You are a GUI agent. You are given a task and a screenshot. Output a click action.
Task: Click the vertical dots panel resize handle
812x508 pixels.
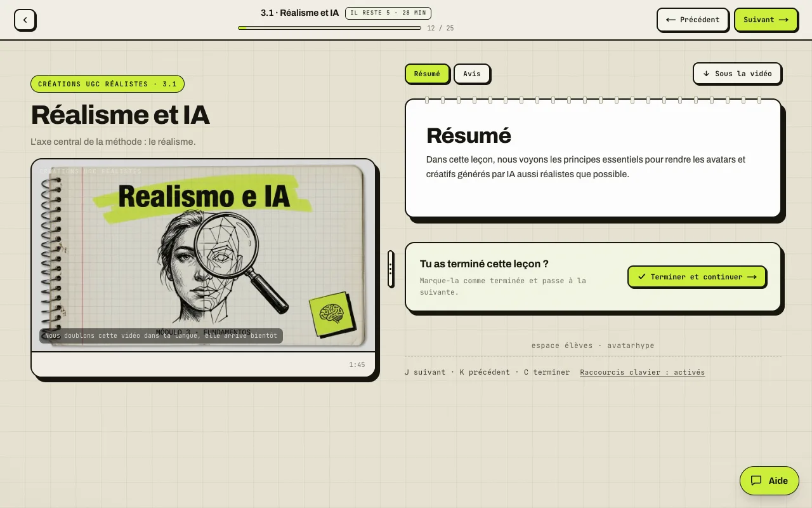391,269
